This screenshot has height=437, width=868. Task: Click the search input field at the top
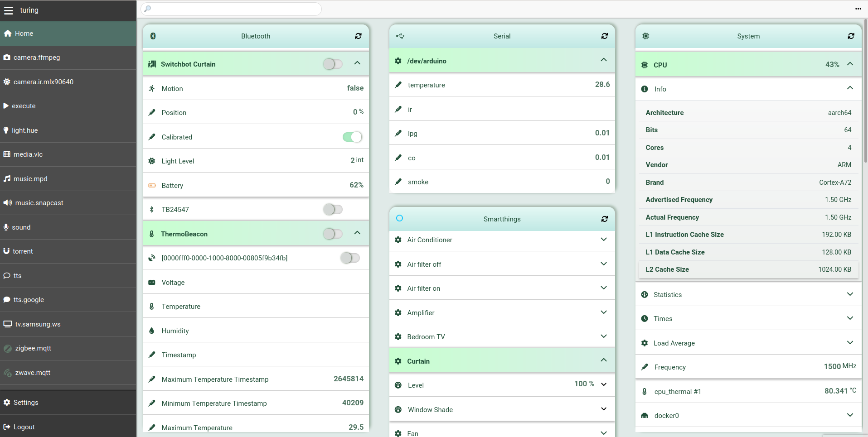point(231,9)
